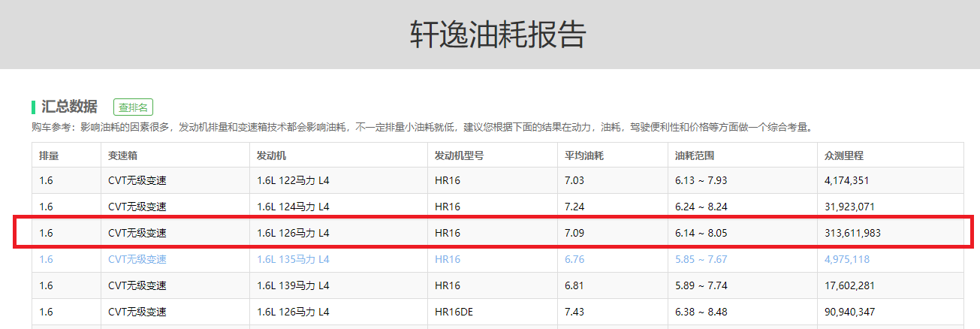The image size is (980, 329).
Task: Click the 1.6L 139马力 L4 engine cell
Action: coord(293,285)
